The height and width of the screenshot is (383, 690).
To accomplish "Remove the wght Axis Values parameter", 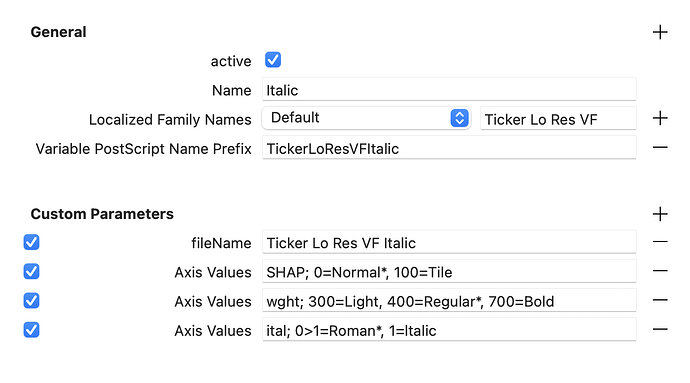I will click(660, 300).
